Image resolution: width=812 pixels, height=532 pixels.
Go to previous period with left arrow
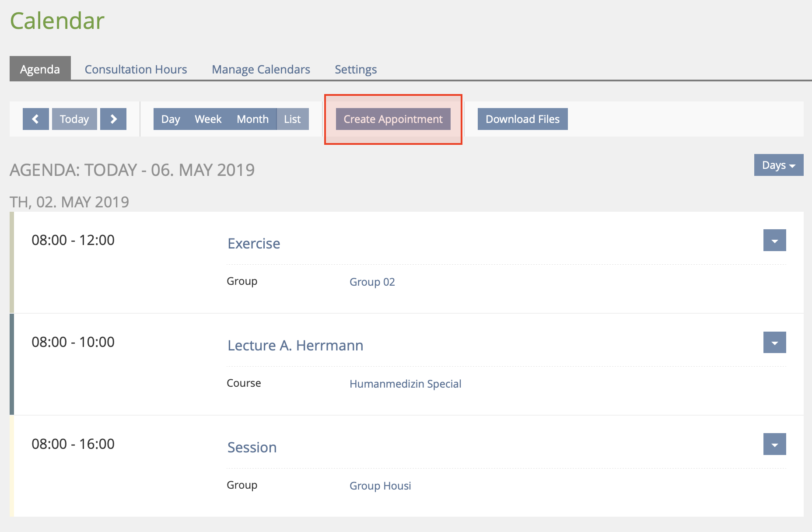tap(35, 119)
